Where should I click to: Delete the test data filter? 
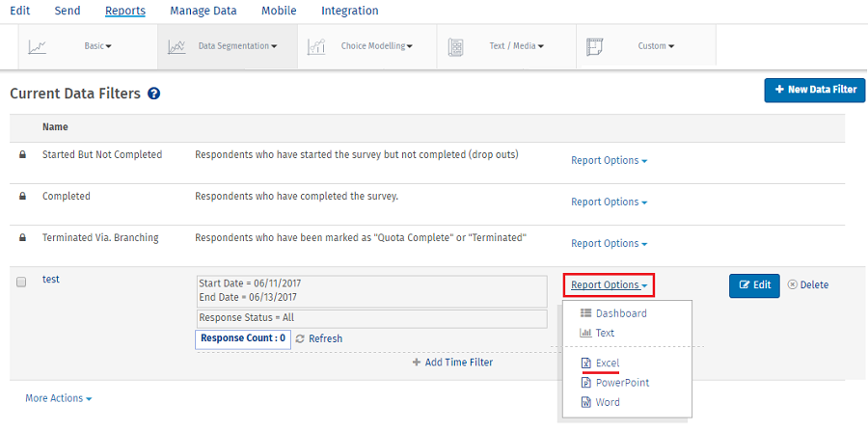point(807,285)
